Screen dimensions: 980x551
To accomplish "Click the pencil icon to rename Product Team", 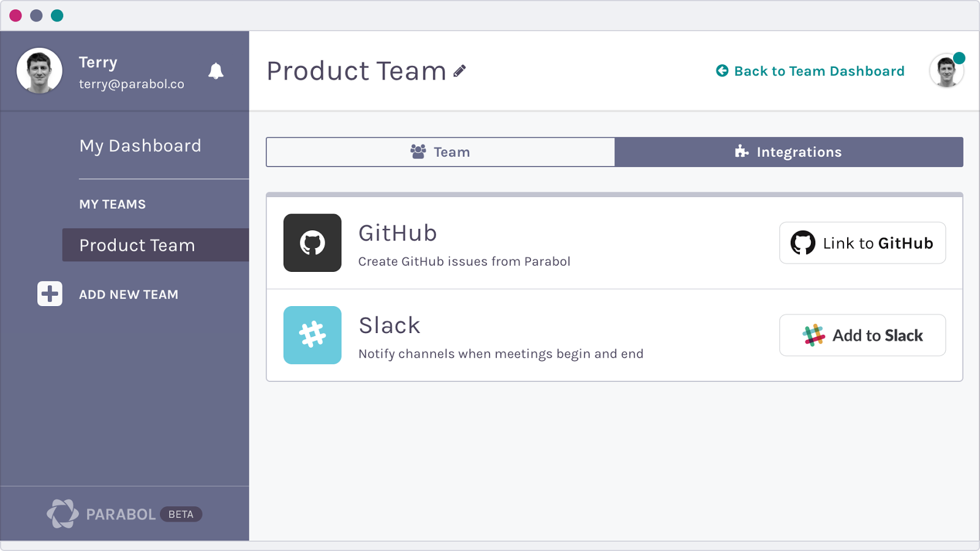I will tap(459, 71).
